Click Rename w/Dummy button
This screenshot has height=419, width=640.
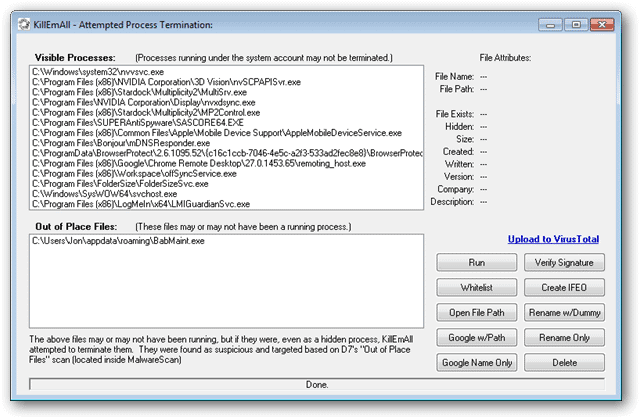click(564, 313)
